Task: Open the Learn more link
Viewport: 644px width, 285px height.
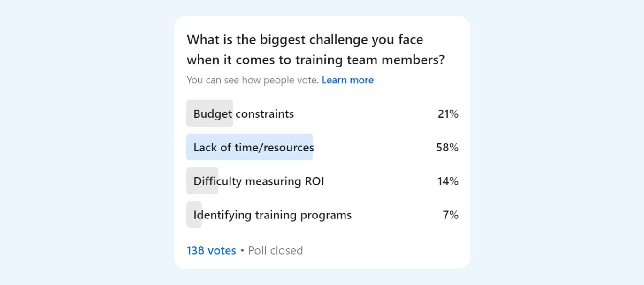Action: [347, 80]
